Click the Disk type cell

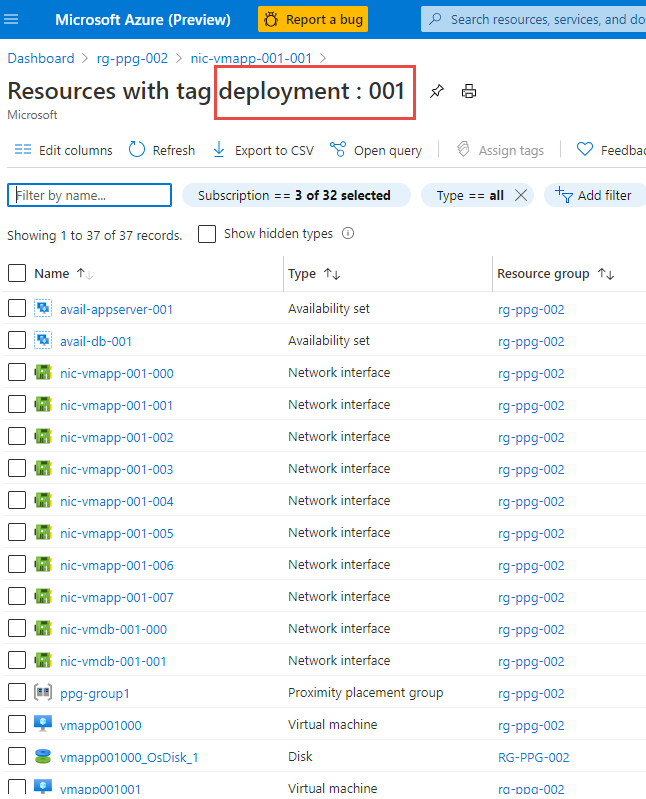click(300, 756)
